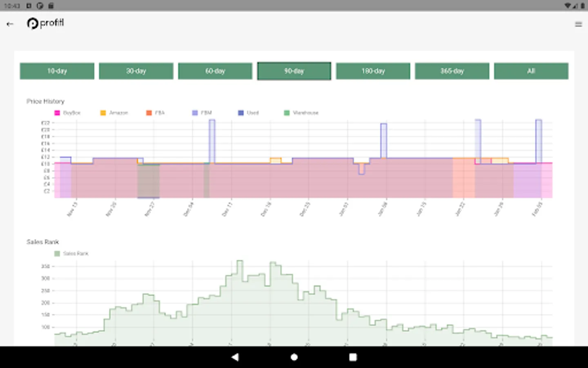Screen dimensions: 588x368
Task: Switch to the 180-day range
Action: click(x=373, y=71)
